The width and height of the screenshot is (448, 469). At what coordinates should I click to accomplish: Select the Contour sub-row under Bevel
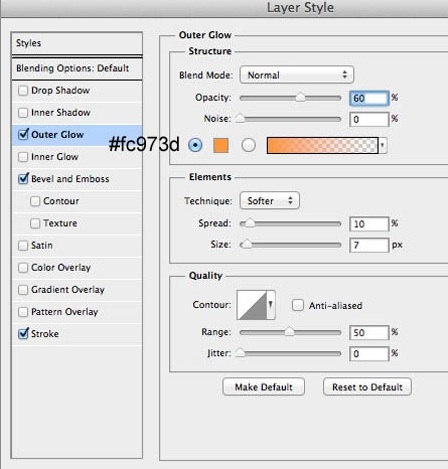[x=77, y=201]
